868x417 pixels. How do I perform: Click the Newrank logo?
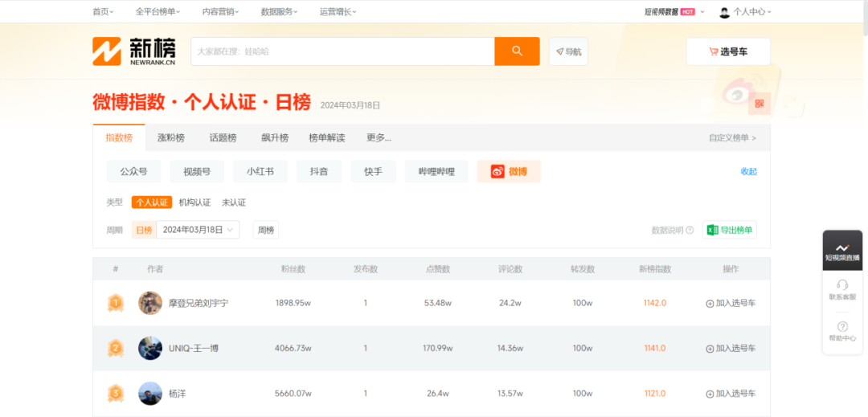[x=134, y=51]
